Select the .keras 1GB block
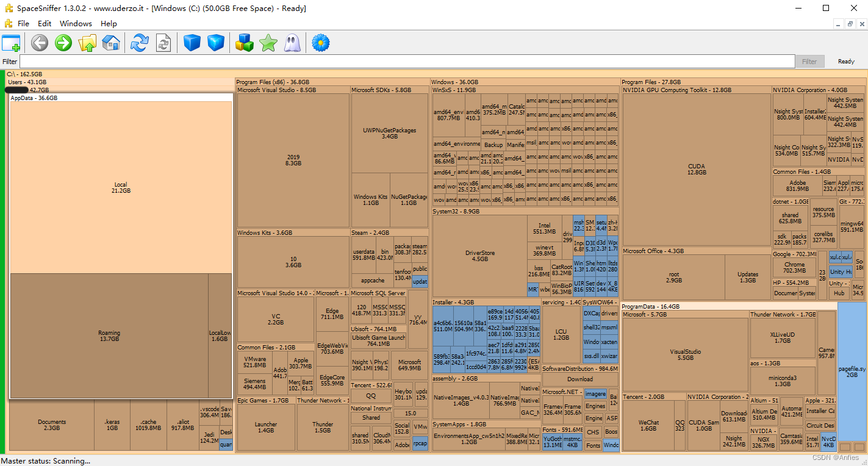The height and width of the screenshot is (466, 868). (x=112, y=425)
